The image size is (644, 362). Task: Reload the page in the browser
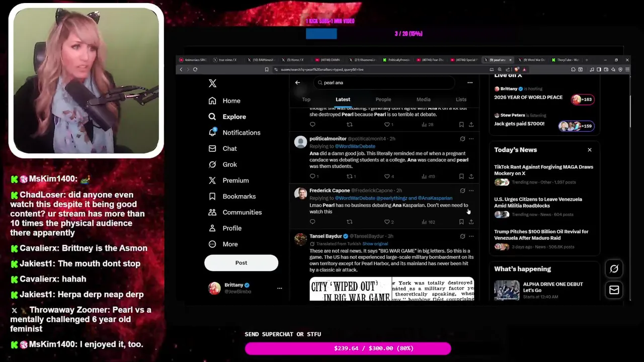coord(195,69)
